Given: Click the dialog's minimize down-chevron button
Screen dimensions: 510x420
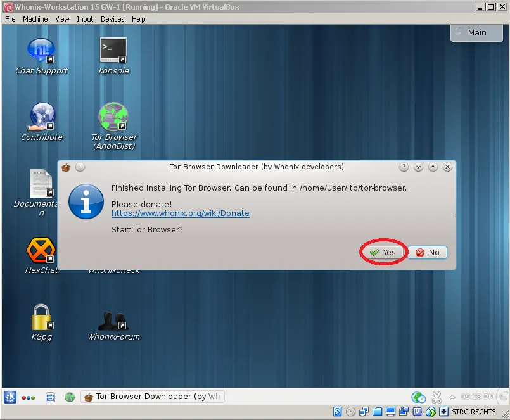Looking at the screenshot, I should (418, 167).
